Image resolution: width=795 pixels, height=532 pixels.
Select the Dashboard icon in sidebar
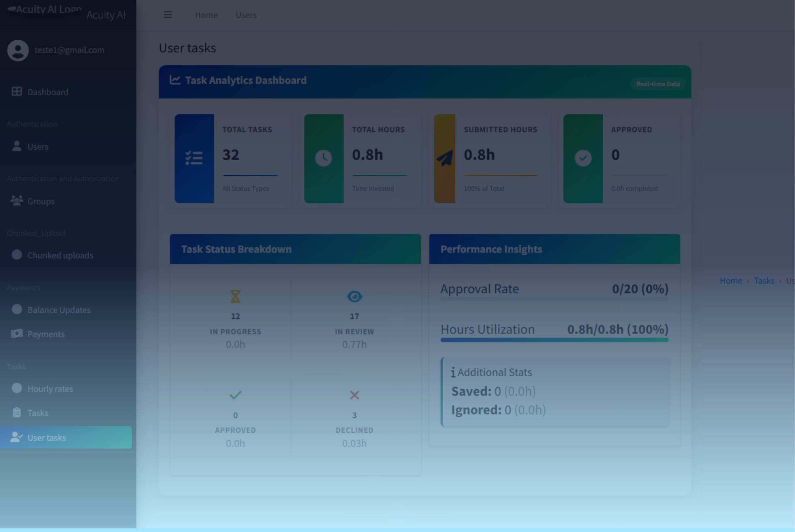[x=17, y=92]
